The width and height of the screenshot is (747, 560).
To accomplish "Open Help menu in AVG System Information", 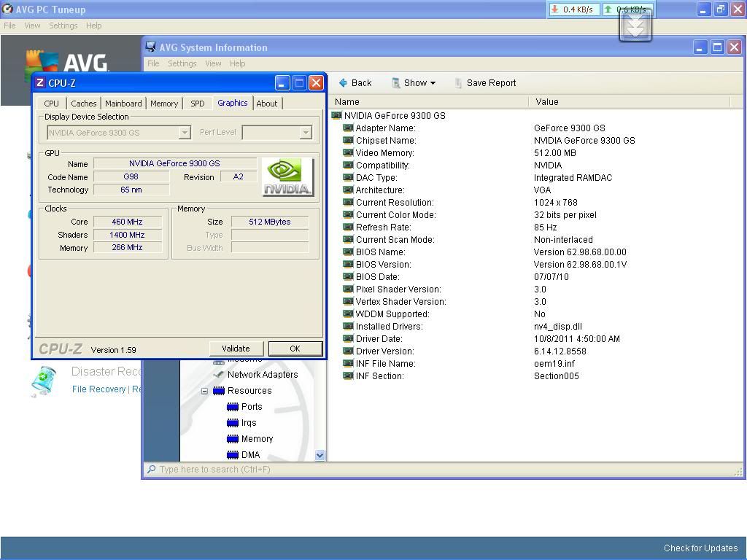I will click(237, 63).
